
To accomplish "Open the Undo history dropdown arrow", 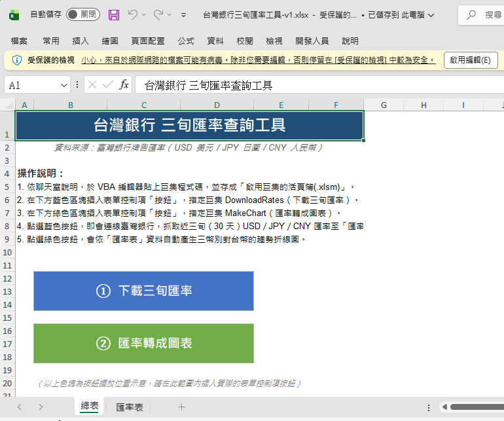I will point(144,15).
